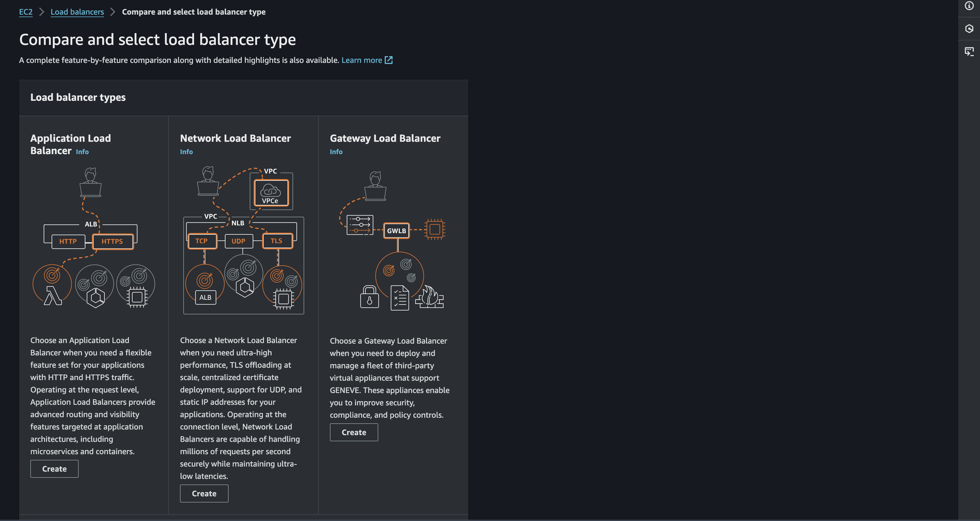
Task: Click the firewall flame icon in gateway diagram
Action: tap(430, 297)
